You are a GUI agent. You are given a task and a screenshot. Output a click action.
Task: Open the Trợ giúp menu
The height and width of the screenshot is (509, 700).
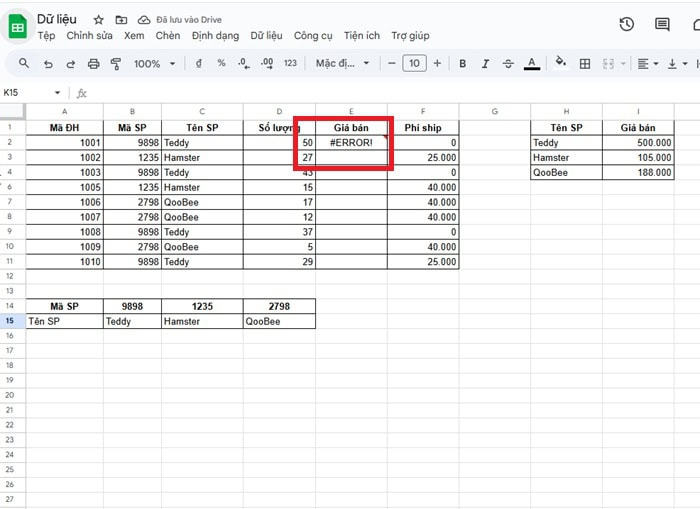[x=410, y=36]
